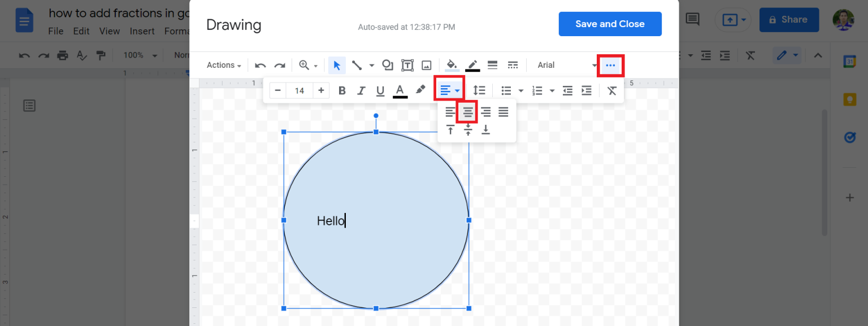Open the Align dropdown in text toolbar
Screen dimensions: 868x326
point(450,90)
